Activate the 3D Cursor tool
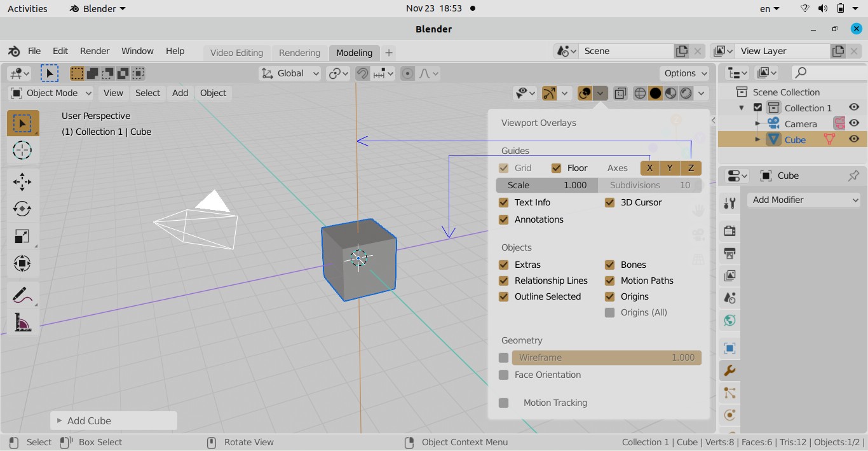The width and height of the screenshot is (868, 451). click(x=22, y=151)
